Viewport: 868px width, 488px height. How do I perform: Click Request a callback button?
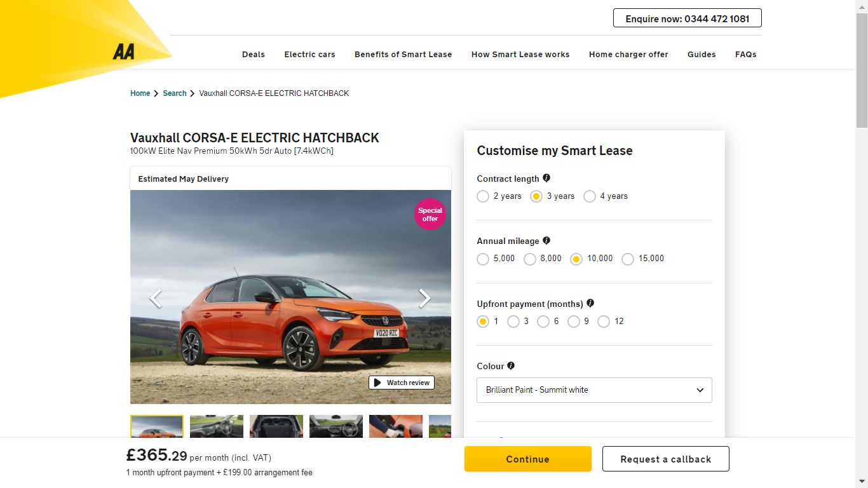tap(666, 459)
